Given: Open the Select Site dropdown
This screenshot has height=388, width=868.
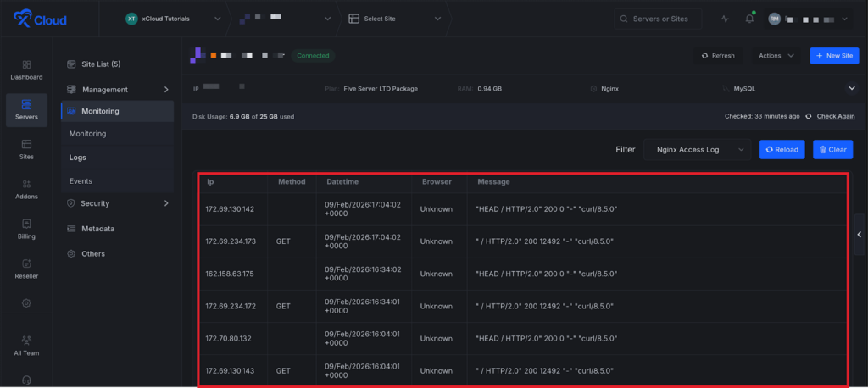Looking at the screenshot, I should (x=395, y=19).
